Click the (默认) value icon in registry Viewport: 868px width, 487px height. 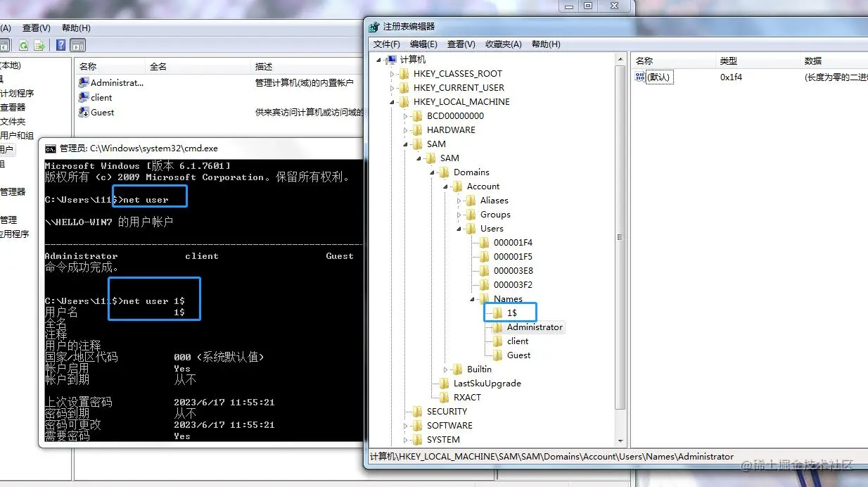coord(640,77)
